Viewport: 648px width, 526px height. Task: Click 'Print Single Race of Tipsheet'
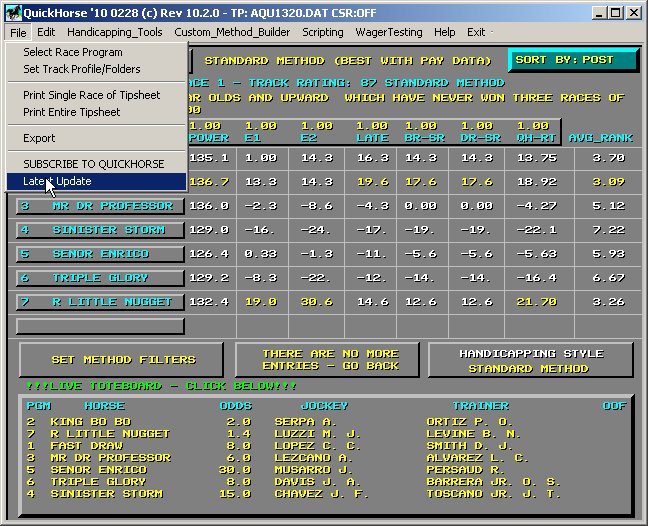[90, 95]
